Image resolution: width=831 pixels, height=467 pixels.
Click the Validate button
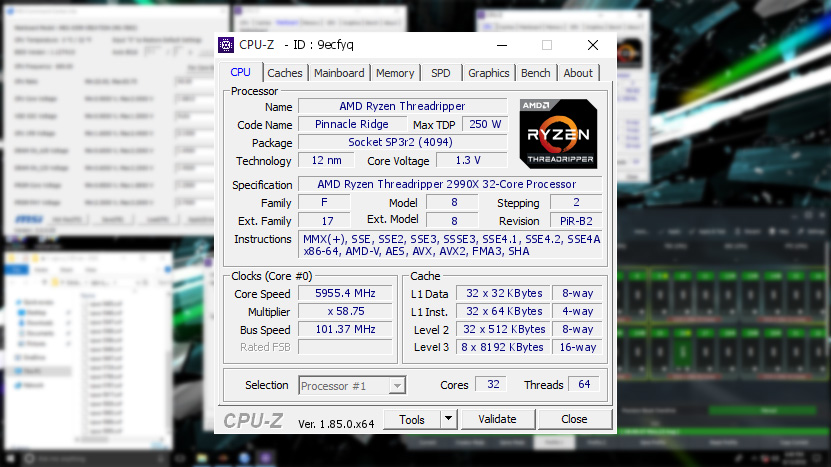[497, 419]
